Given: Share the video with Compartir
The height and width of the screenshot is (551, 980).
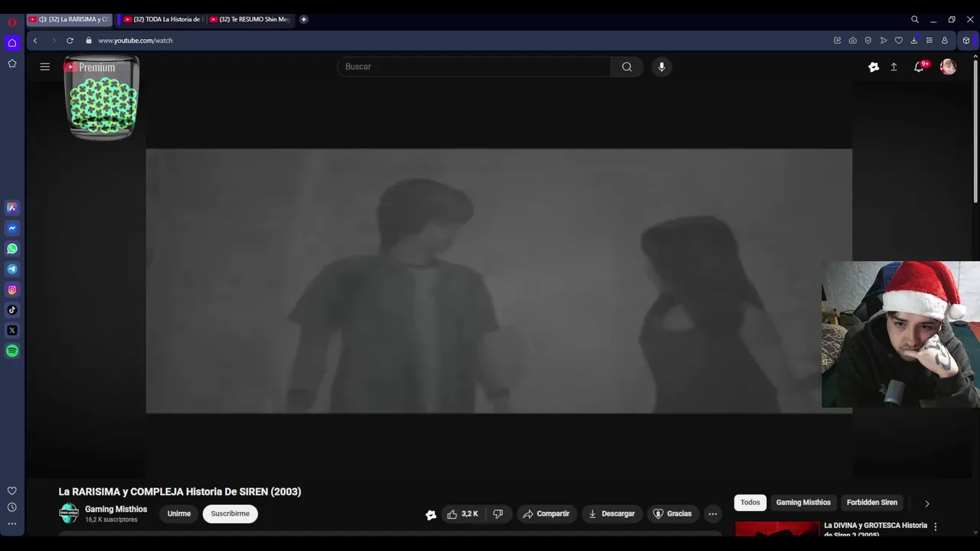Looking at the screenshot, I should [x=546, y=514].
